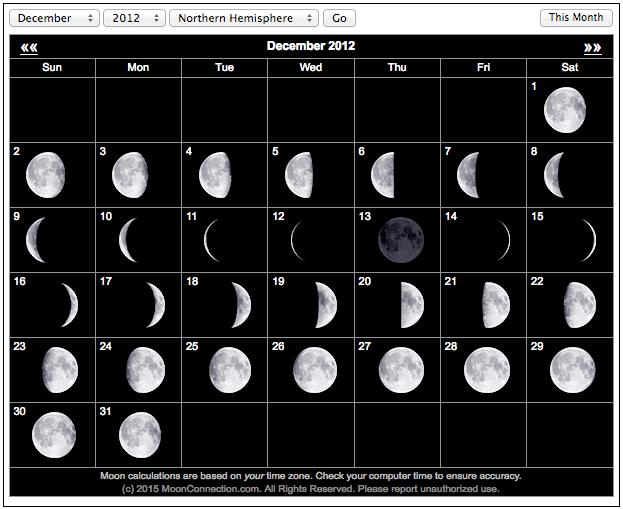Click the MoonConnection.com copyright line

click(311, 489)
